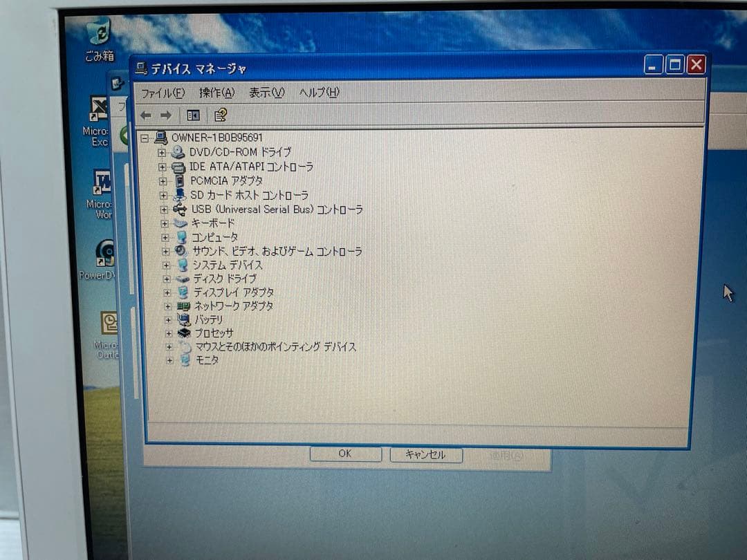
Task: Expand the ディスプレイ アダプタ node
Action: coord(167,292)
